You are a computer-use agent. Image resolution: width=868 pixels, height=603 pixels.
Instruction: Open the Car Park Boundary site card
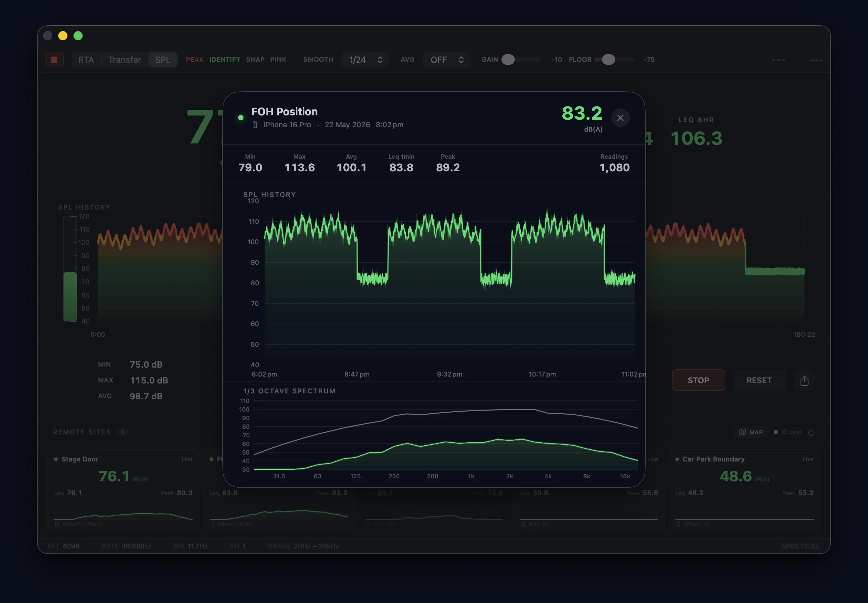pyautogui.click(x=744, y=491)
